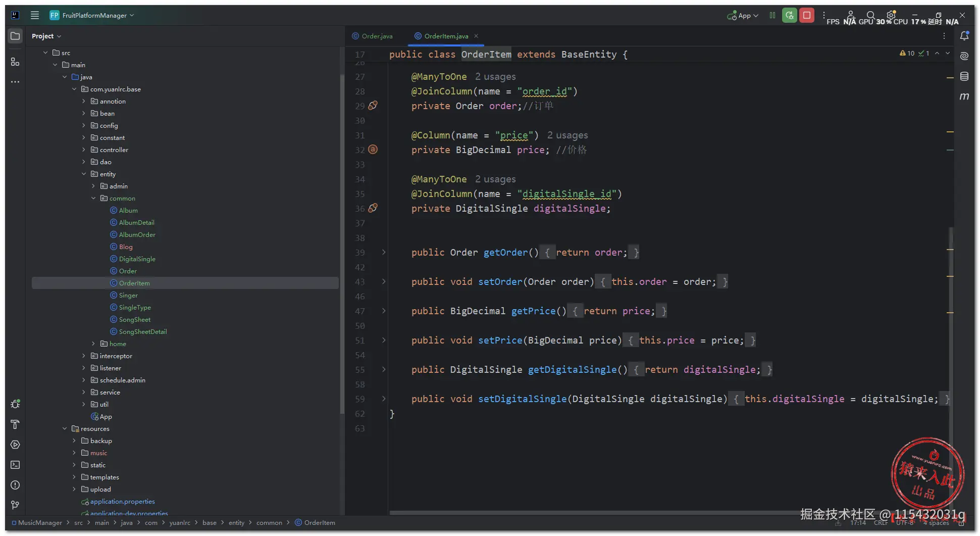Screen dimensions: 980x536
Task: Open application.properties file
Action: [x=122, y=501]
